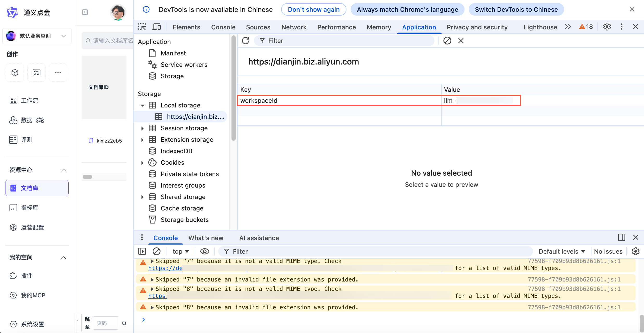Expand the Session storage node

coord(142,128)
